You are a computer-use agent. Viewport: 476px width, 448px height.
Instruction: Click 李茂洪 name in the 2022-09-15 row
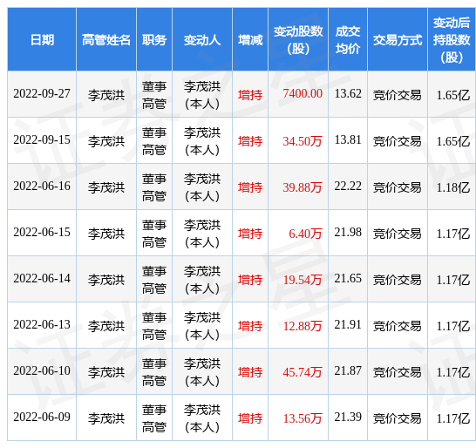106,141
